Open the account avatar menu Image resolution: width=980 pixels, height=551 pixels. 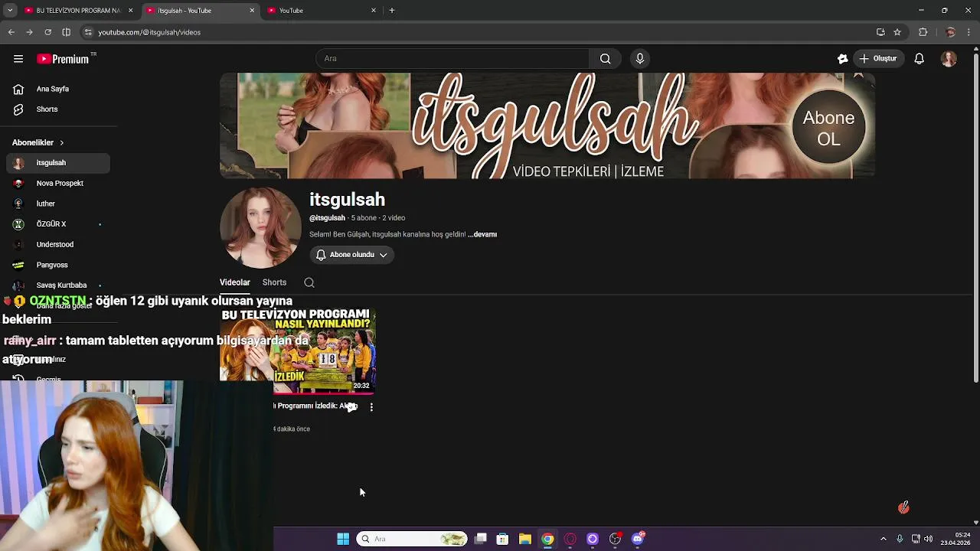click(949, 59)
